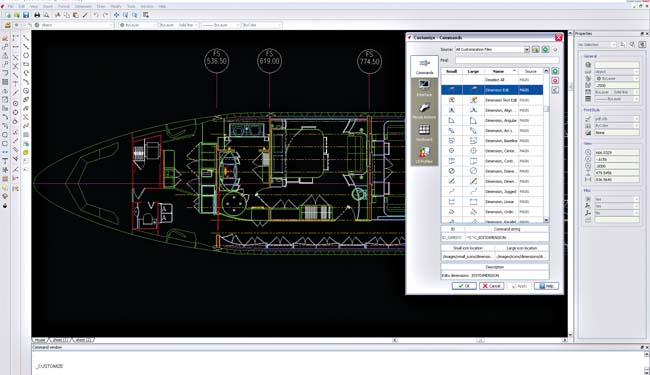Open the Source customization files dropdown

click(x=492, y=49)
